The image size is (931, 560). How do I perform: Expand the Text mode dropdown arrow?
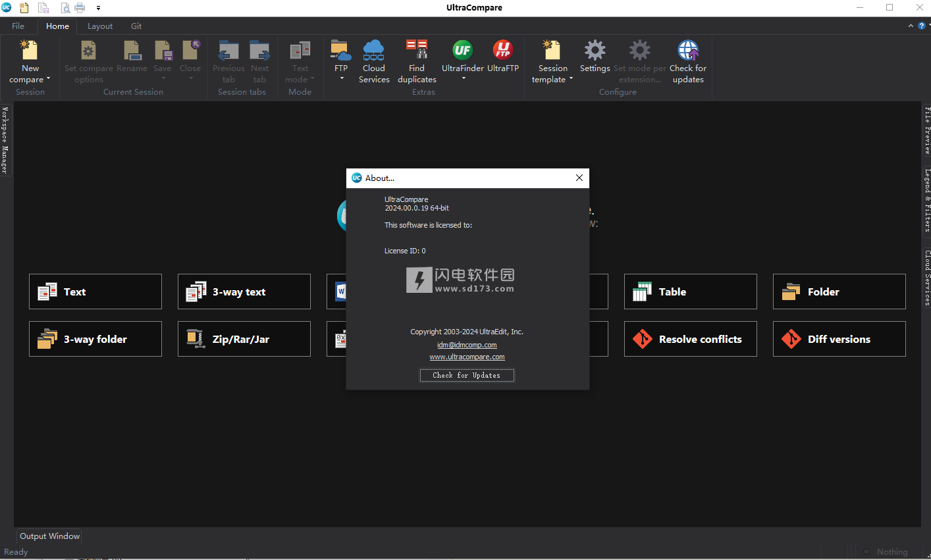[x=312, y=79]
